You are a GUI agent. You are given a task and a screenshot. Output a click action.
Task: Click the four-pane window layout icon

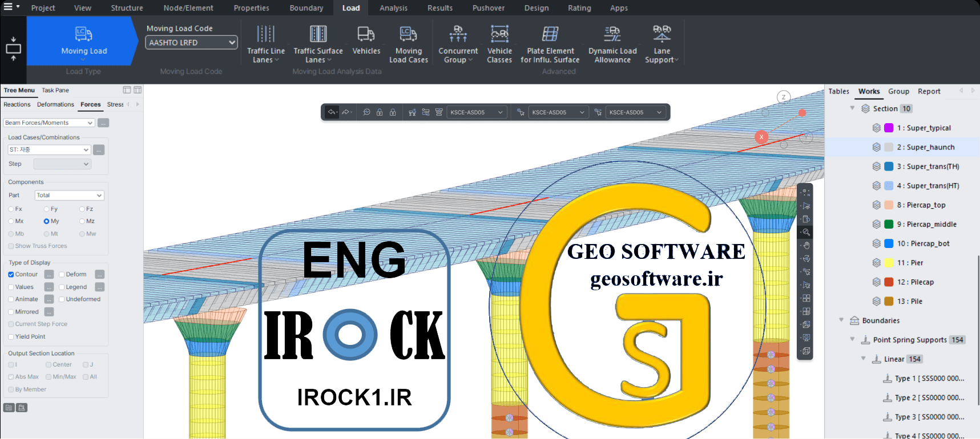click(x=806, y=298)
